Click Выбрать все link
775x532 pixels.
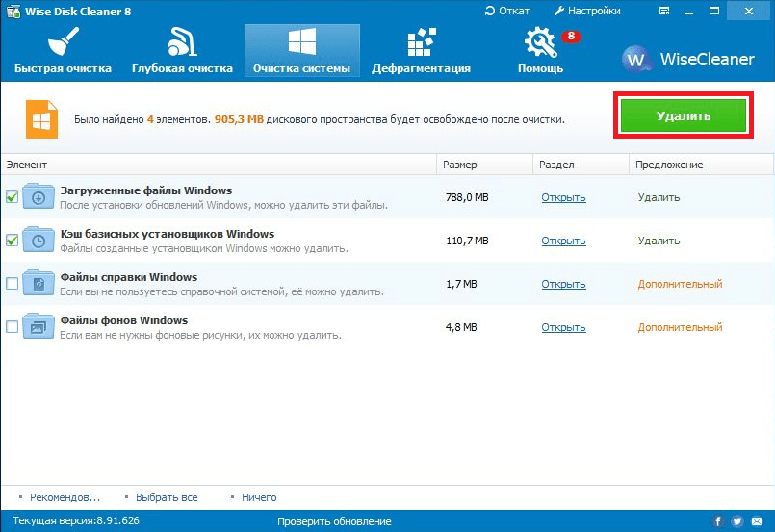168,497
